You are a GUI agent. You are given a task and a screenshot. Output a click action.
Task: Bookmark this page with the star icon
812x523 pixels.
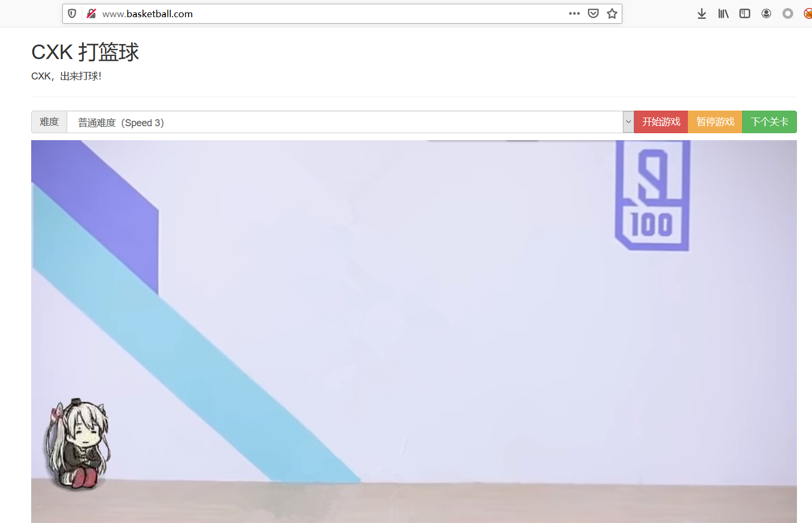click(612, 13)
